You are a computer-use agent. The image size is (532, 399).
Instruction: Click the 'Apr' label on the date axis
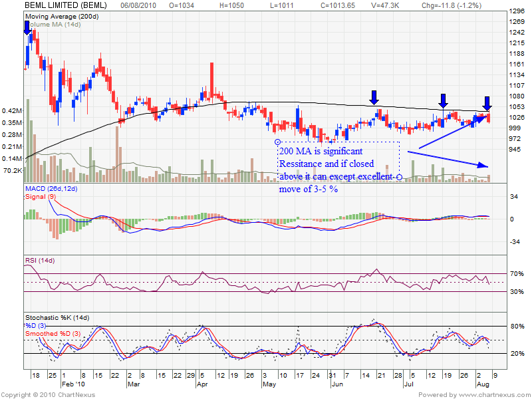[x=201, y=384]
